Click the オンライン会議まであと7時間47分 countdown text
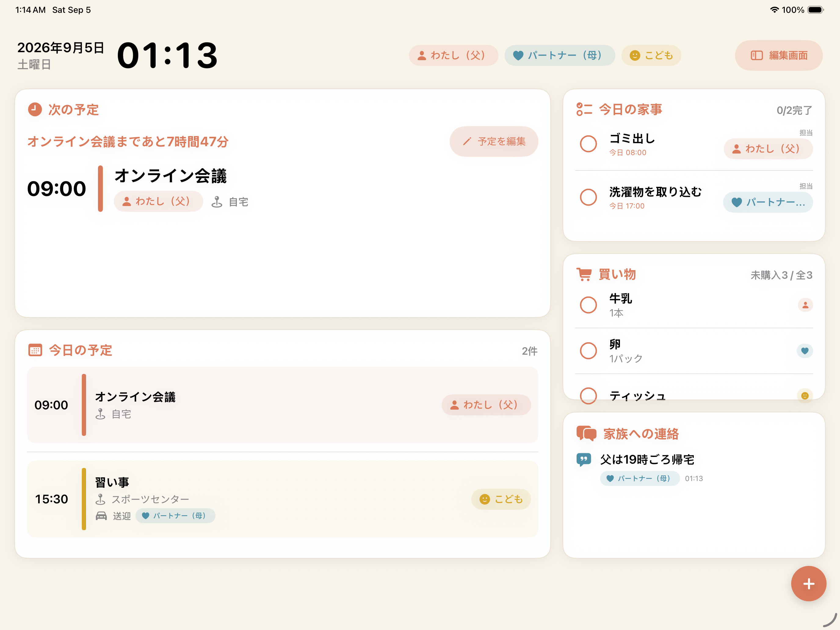Image resolution: width=840 pixels, height=630 pixels. [x=128, y=142]
